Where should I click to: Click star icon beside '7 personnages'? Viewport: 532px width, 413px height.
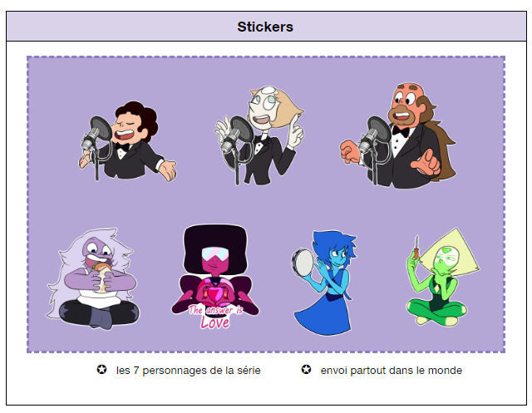pos(101,369)
